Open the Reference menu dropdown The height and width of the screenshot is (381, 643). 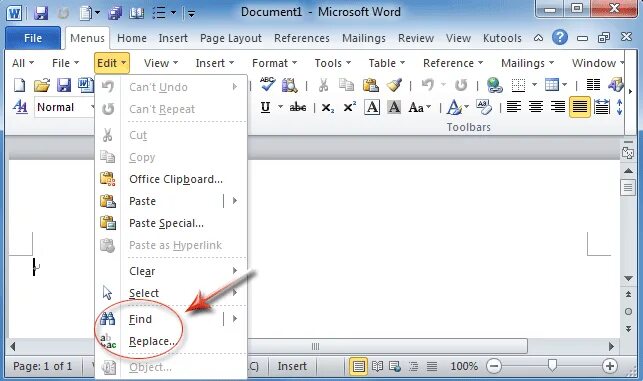tap(453, 63)
